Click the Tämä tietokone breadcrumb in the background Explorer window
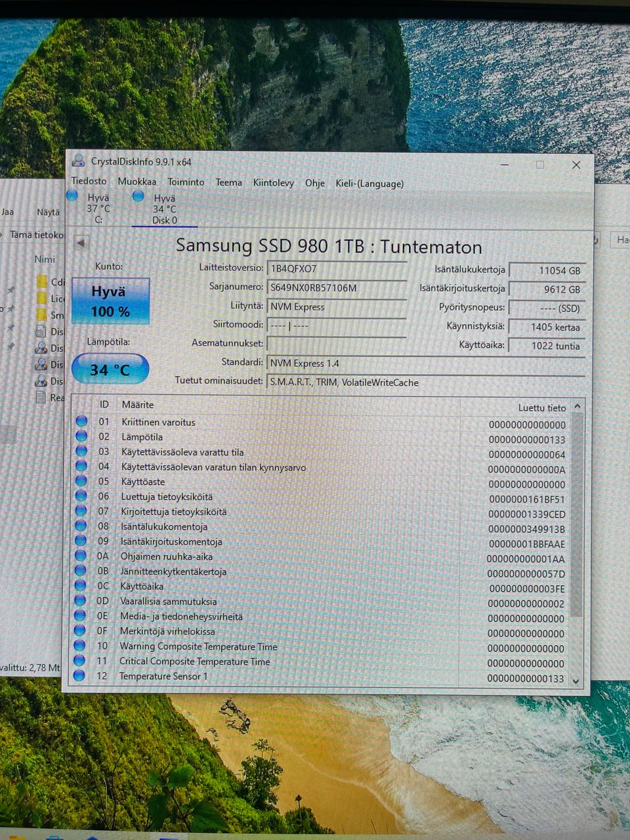The image size is (630, 840). (37, 234)
